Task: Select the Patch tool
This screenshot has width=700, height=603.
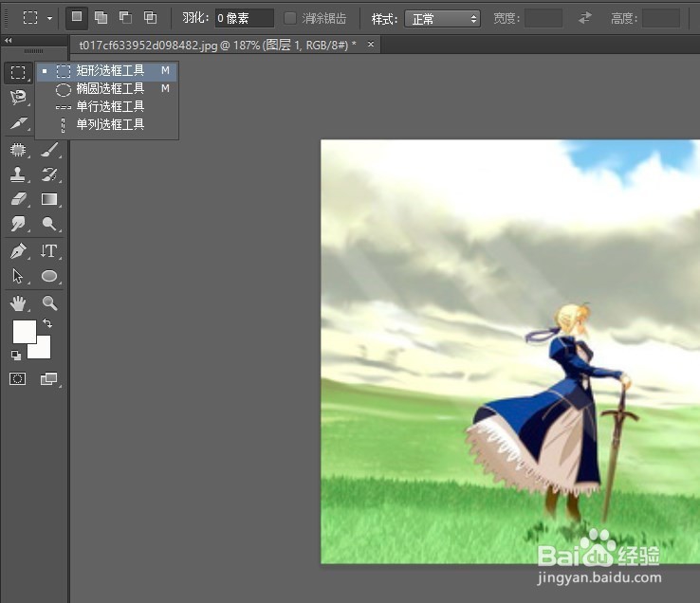Action: coord(18,150)
